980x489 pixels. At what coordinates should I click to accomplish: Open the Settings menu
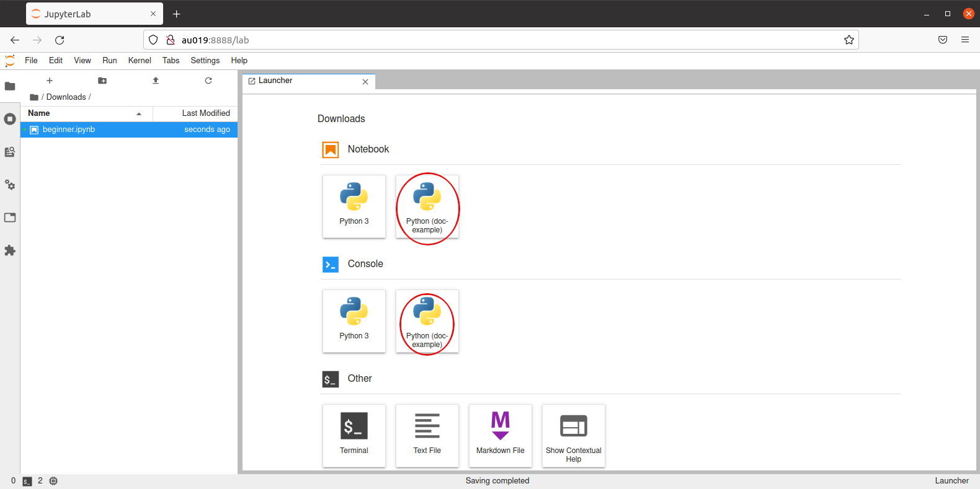(x=205, y=61)
